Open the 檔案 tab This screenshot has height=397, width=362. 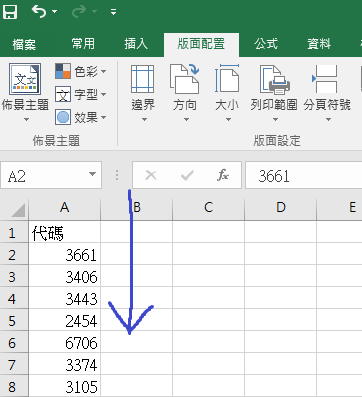click(24, 44)
